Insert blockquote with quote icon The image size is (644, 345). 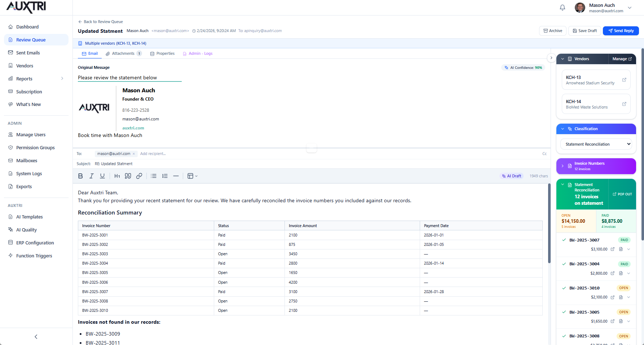pyautogui.click(x=128, y=176)
